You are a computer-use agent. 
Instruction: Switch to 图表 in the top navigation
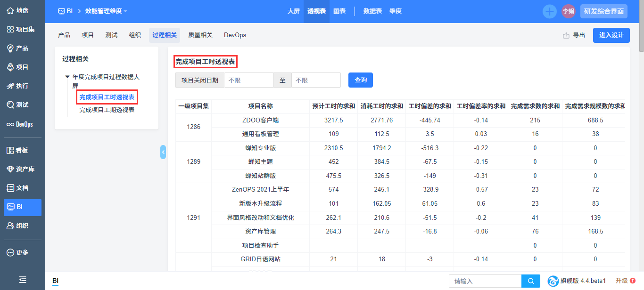(339, 11)
